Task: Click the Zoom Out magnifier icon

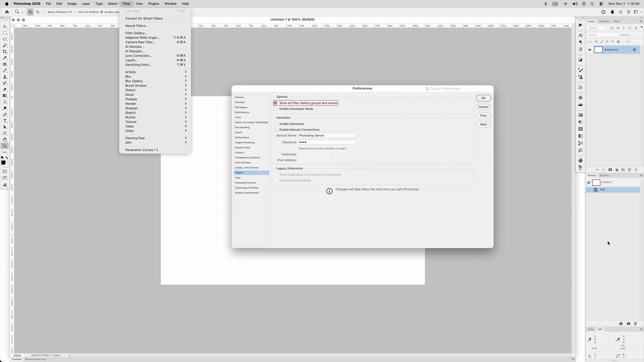Action: pos(38,12)
